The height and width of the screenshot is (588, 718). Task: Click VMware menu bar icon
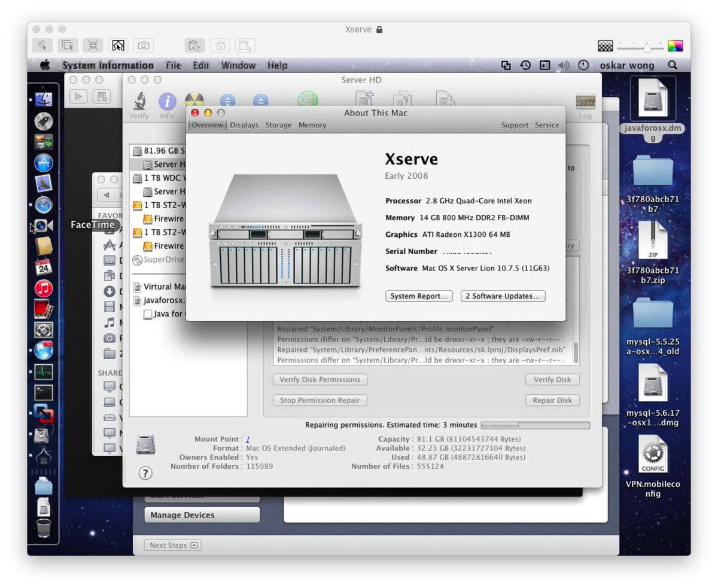pos(506,65)
